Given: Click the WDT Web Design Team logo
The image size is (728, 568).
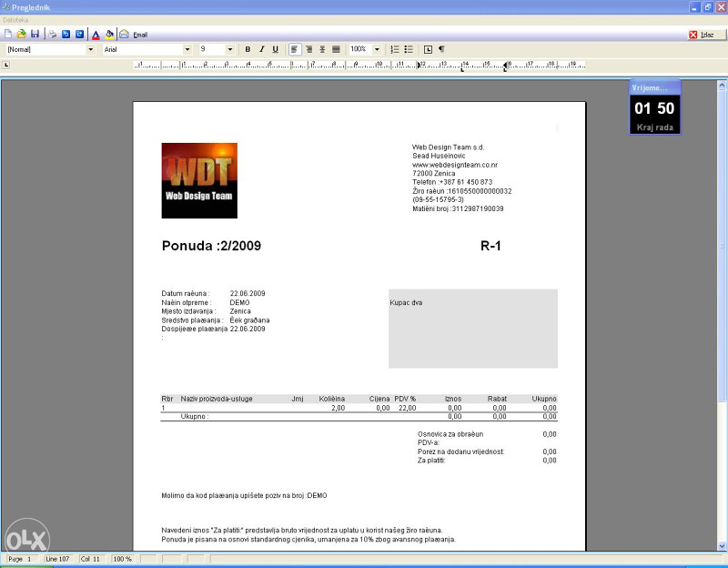Looking at the screenshot, I should [199, 180].
